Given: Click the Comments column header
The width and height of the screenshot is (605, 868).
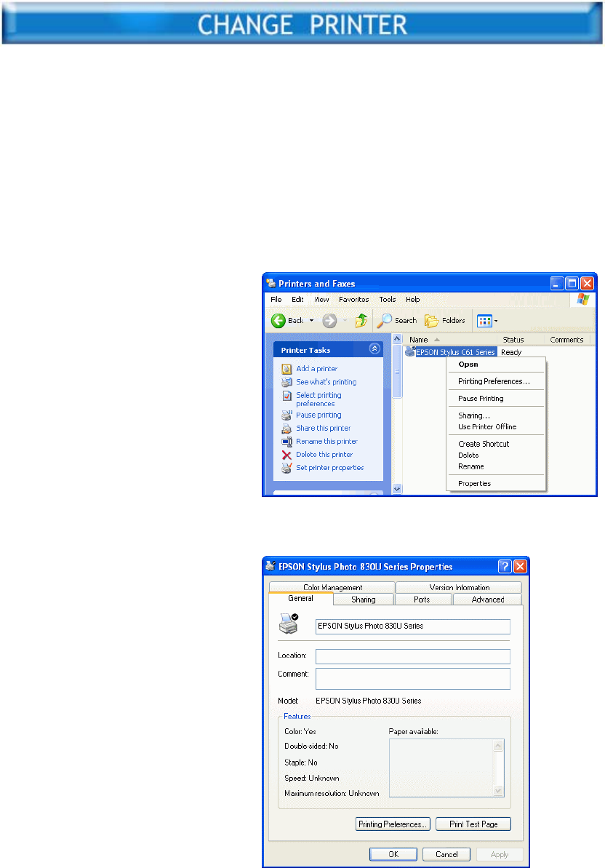Looking at the screenshot, I should click(x=567, y=339).
